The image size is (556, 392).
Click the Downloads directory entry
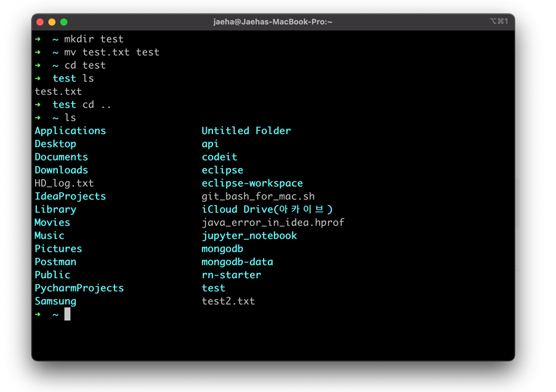pos(62,170)
